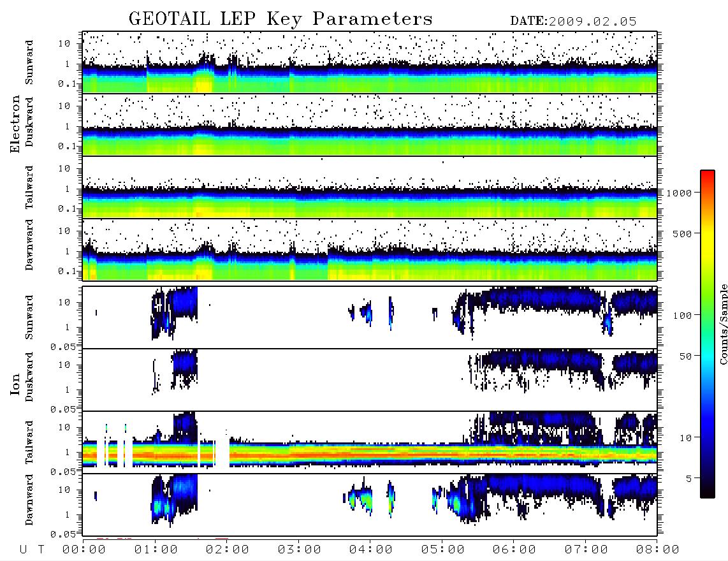Click the 'DATE:2009.02.05' label
The width and height of the screenshot is (728, 561).
(573, 22)
